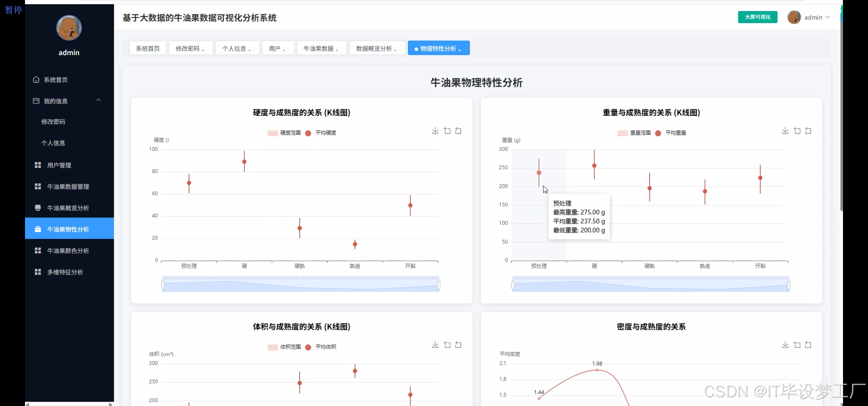
Task: Close the 修改密码 tab
Action: [x=203, y=50]
